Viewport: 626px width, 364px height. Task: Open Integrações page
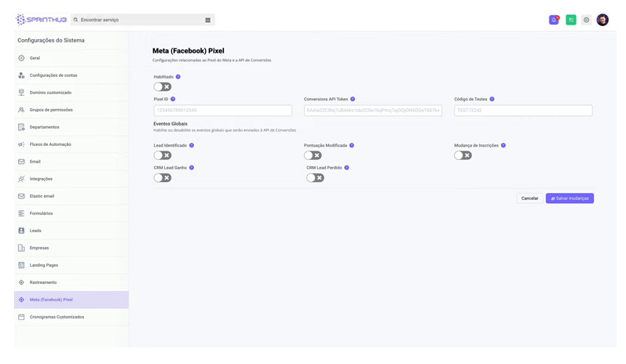coord(71,179)
